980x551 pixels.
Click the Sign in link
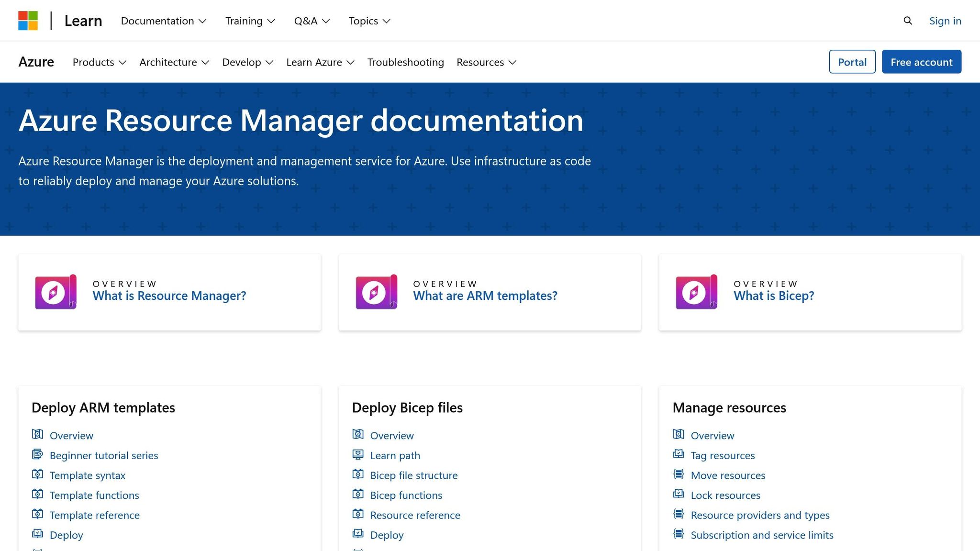coord(945,21)
